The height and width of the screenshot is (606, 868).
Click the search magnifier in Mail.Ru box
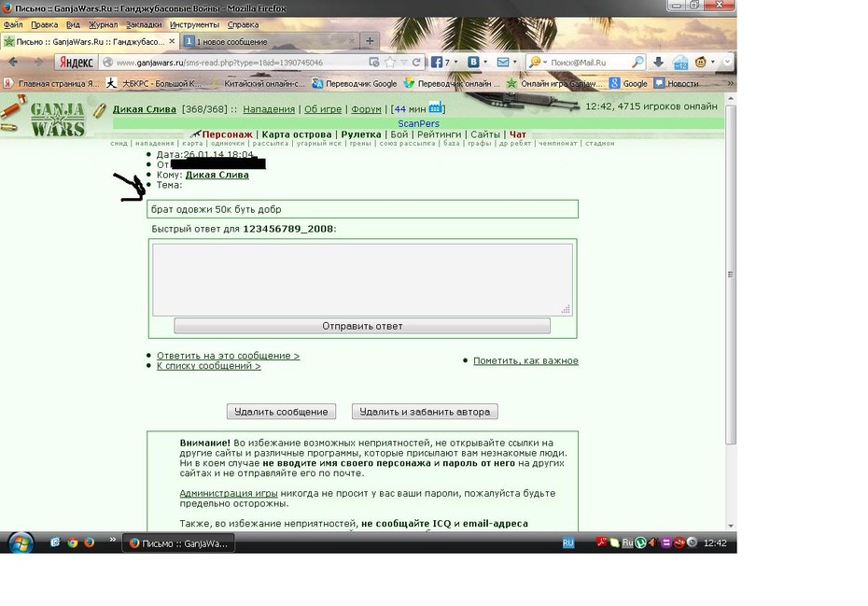pos(637,62)
